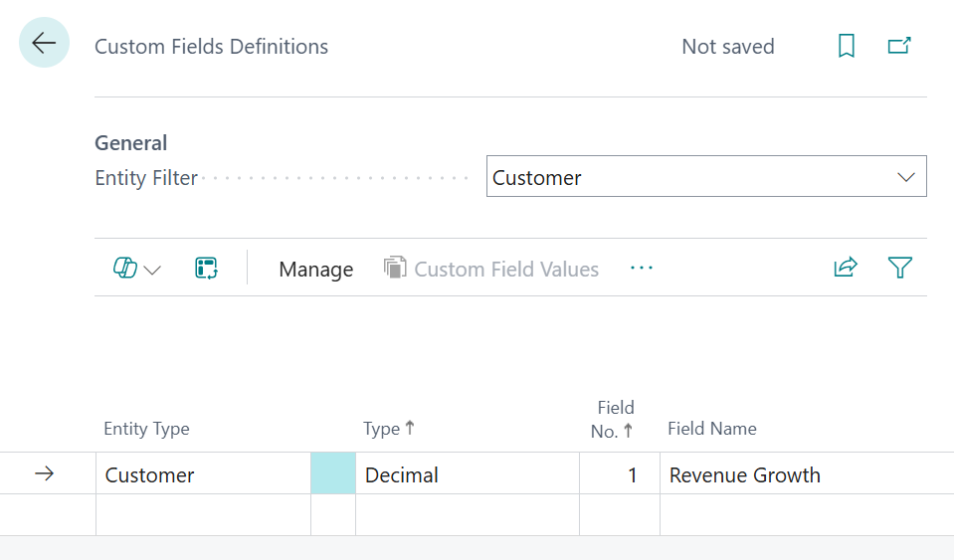Viewport: 954px width, 560px height.
Task: Toggle the filter pane funnel icon
Action: tap(899, 268)
